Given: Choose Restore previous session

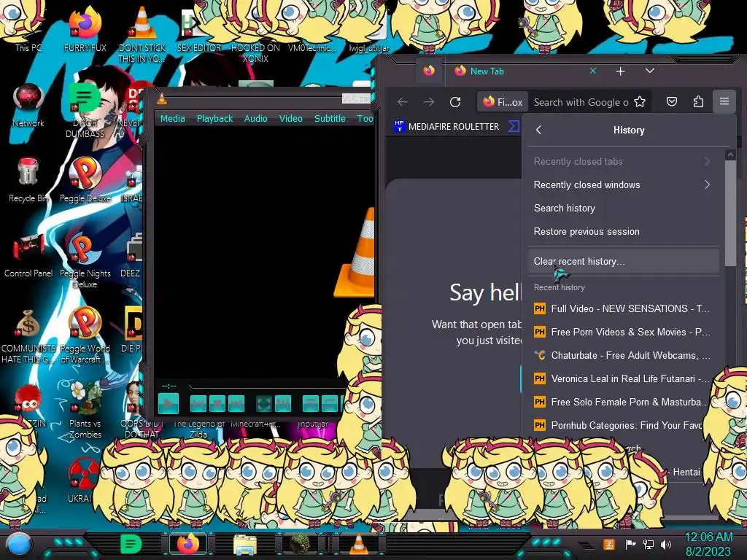Looking at the screenshot, I should [623, 231].
